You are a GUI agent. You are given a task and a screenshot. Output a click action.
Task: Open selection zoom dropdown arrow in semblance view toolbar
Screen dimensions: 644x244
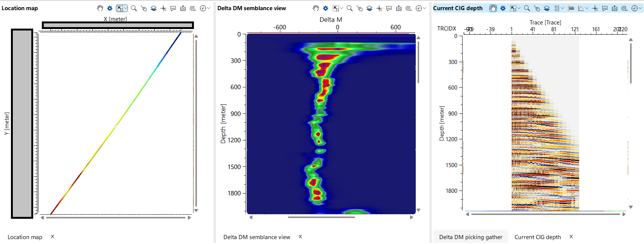tap(341, 8)
